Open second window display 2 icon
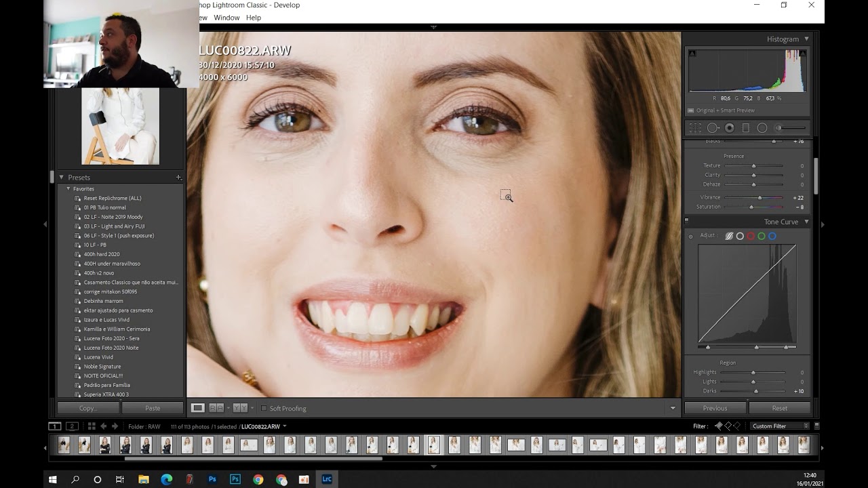 [x=72, y=426]
